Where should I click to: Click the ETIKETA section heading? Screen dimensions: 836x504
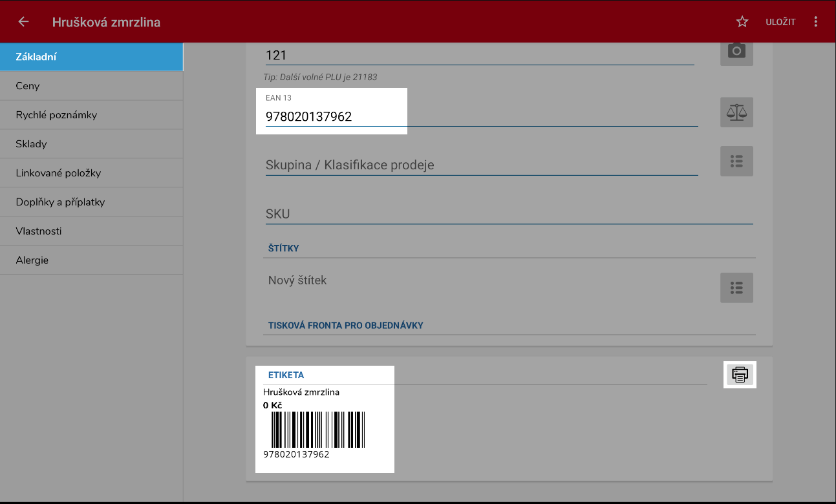286,375
